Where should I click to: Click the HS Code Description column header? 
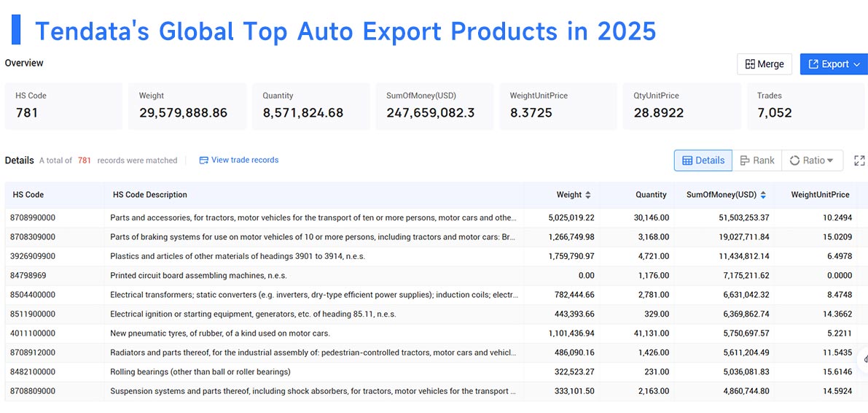[150, 195]
